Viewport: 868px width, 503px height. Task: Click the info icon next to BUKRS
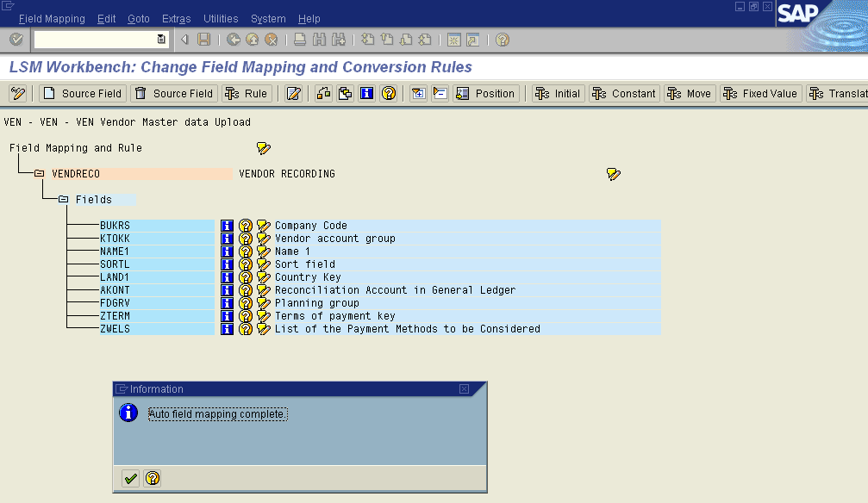(228, 226)
